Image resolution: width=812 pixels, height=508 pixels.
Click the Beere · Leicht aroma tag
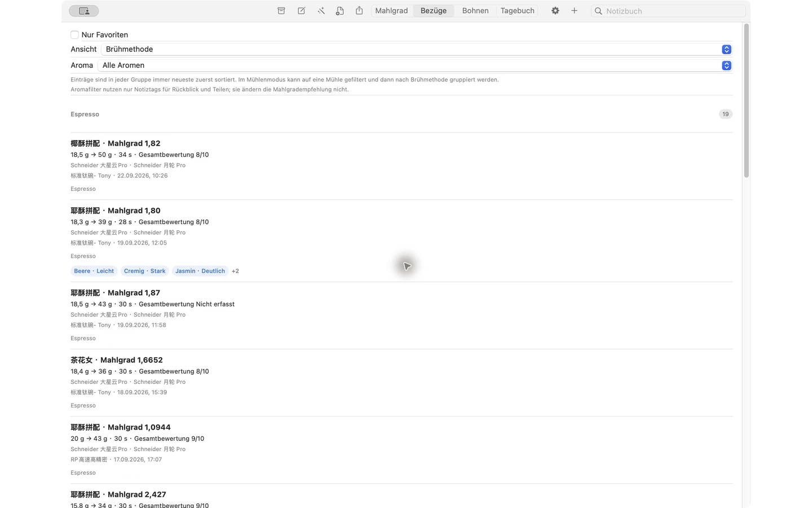(x=94, y=271)
